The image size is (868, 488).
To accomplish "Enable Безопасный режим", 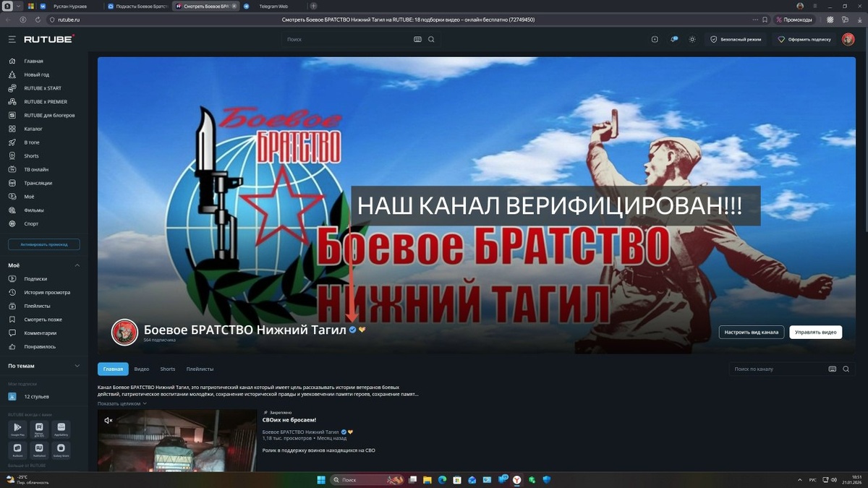I will (736, 39).
